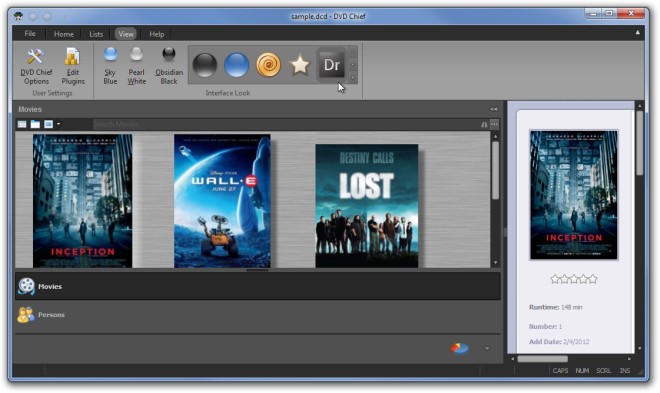This screenshot has width=660, height=393.
Task: Choose the star interface look
Action: click(x=300, y=65)
